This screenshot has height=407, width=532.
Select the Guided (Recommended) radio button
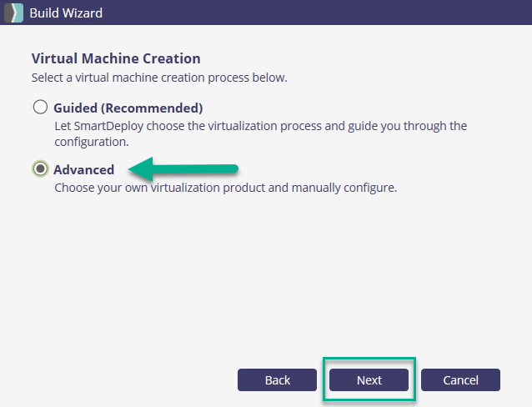point(40,108)
